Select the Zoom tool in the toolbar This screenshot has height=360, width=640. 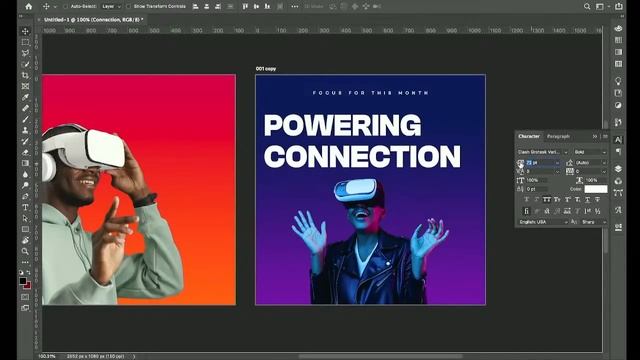tap(25, 251)
